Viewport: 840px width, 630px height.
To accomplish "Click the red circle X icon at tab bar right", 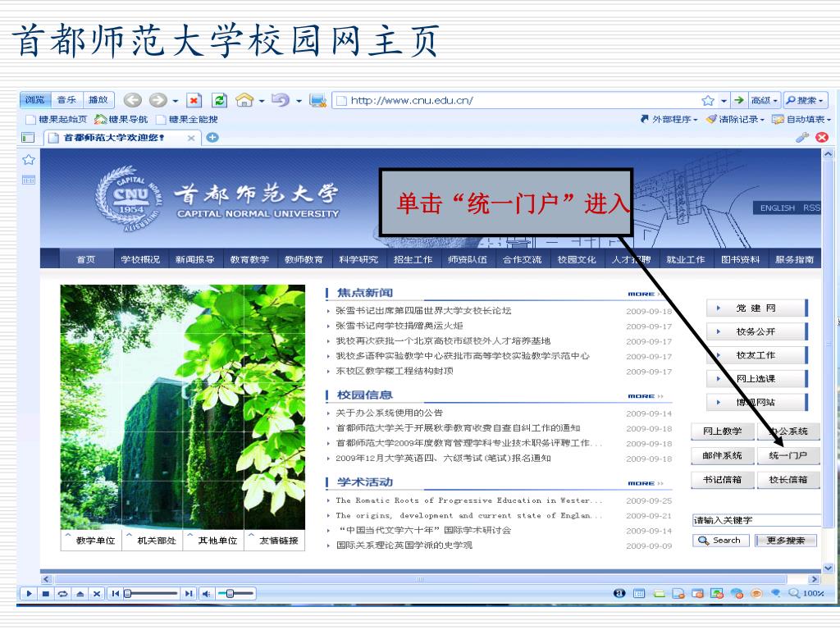I will [x=821, y=137].
